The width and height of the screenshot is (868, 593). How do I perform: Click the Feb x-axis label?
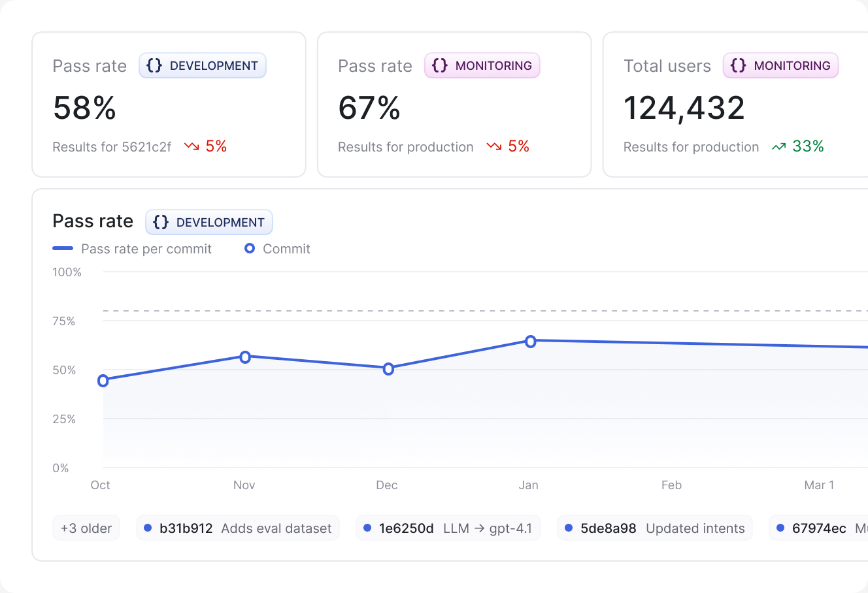click(671, 485)
